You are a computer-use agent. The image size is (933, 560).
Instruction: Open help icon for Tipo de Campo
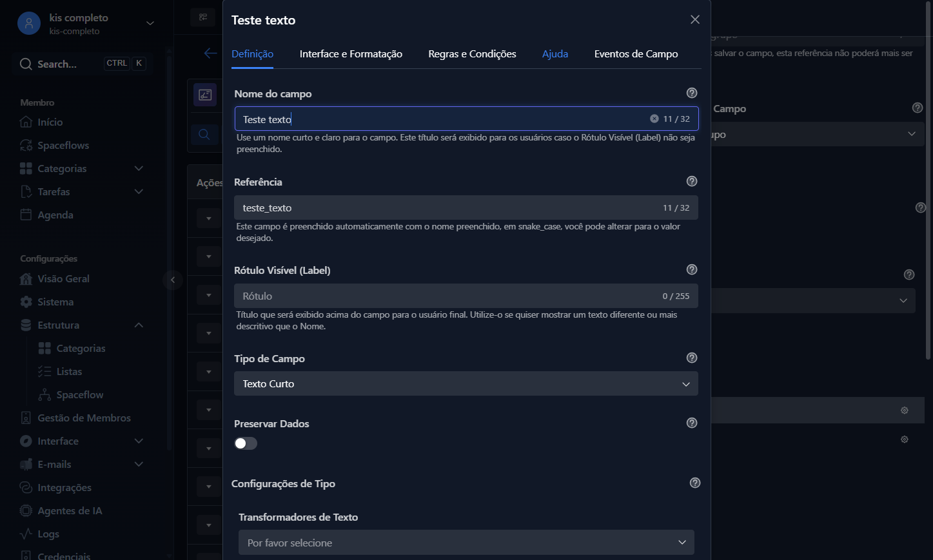(692, 358)
